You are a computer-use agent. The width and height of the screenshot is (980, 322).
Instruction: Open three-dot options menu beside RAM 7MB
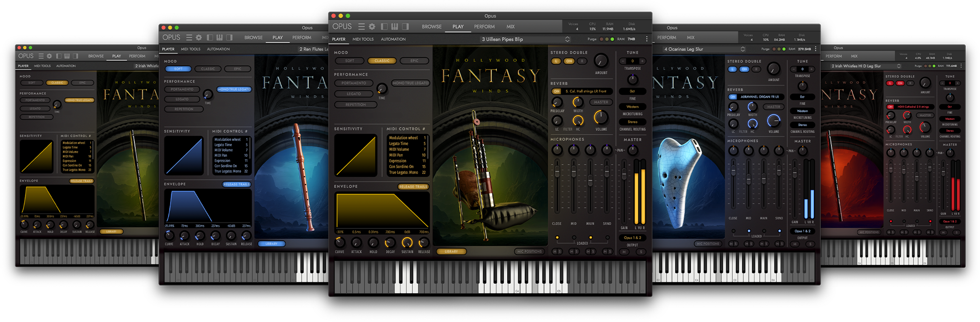pyautogui.click(x=646, y=39)
